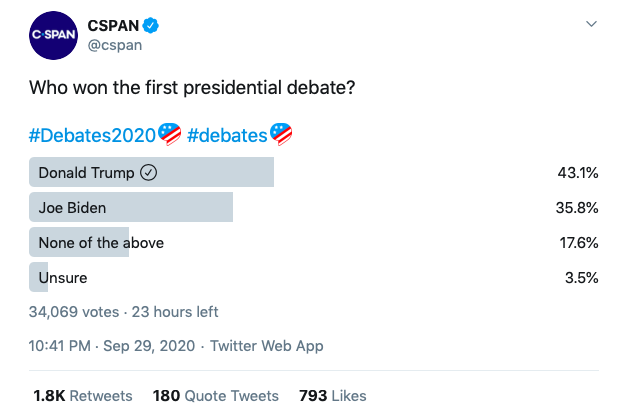This screenshot has height=417, width=621.
Task: Open the lowercase #debates hashtag
Action: 227,134
